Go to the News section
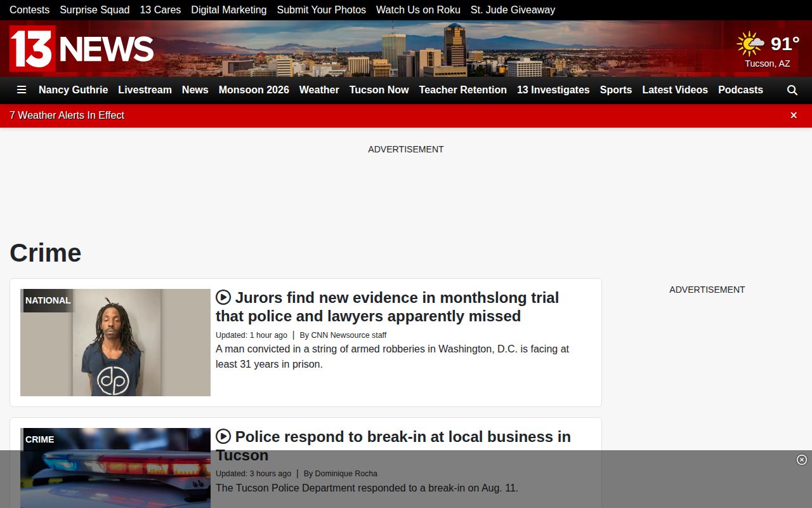This screenshot has height=508, width=812. 195,90
